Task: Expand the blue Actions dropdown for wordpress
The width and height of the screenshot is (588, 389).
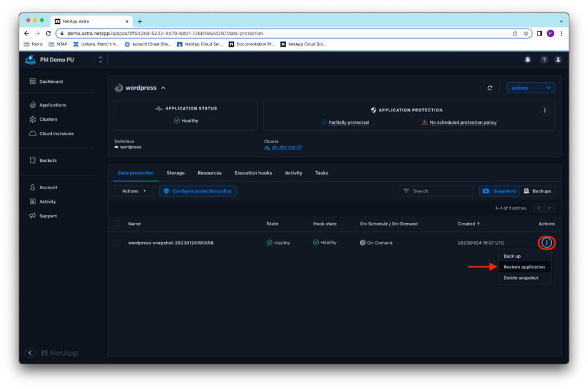Action: coord(531,88)
